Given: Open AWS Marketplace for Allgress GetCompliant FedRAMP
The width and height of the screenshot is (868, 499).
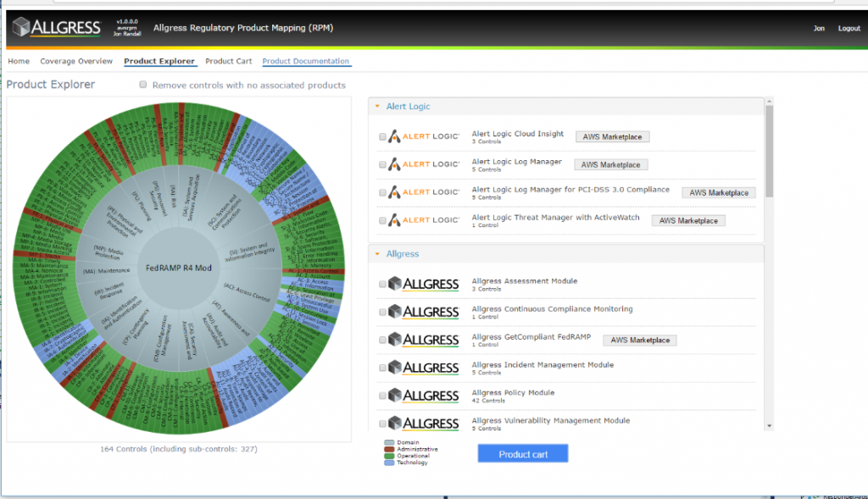Looking at the screenshot, I should 639,341.
